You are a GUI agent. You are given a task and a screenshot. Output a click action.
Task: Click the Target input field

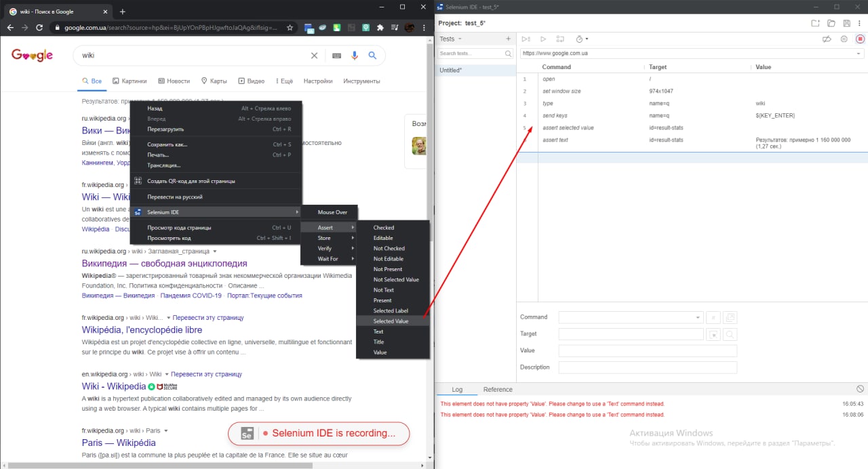pos(631,334)
